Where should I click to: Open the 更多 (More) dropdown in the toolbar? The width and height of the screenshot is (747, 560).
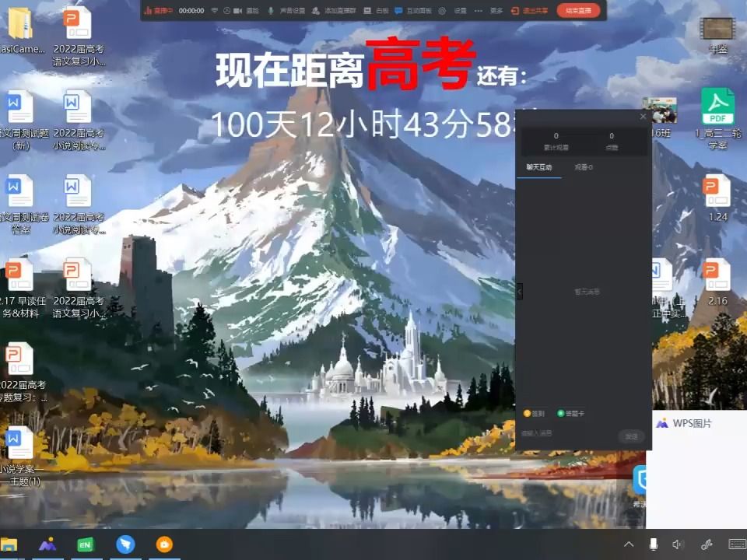pos(496,11)
